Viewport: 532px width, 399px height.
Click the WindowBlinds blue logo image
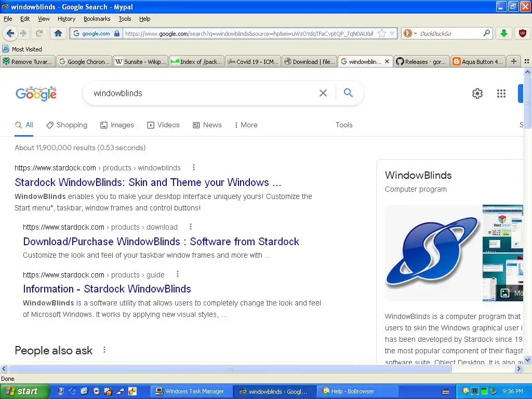(433, 253)
